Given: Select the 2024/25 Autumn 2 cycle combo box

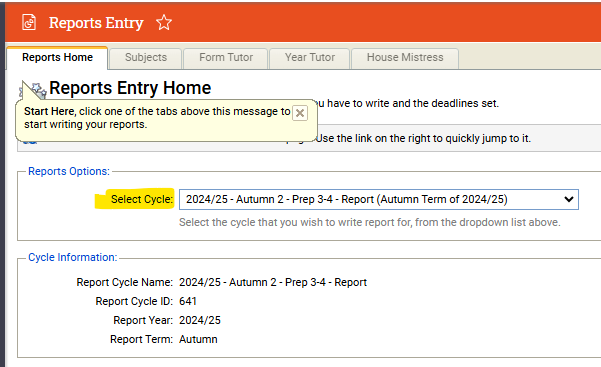Looking at the screenshot, I should click(x=379, y=199).
